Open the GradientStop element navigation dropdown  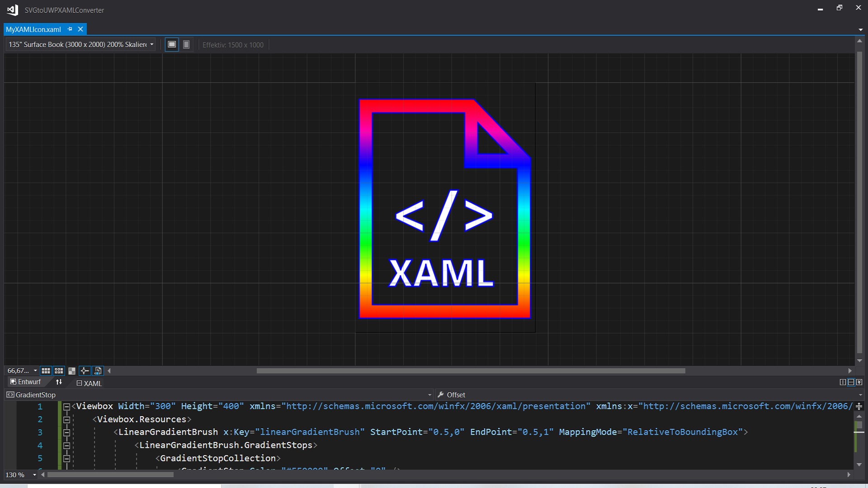tap(429, 394)
